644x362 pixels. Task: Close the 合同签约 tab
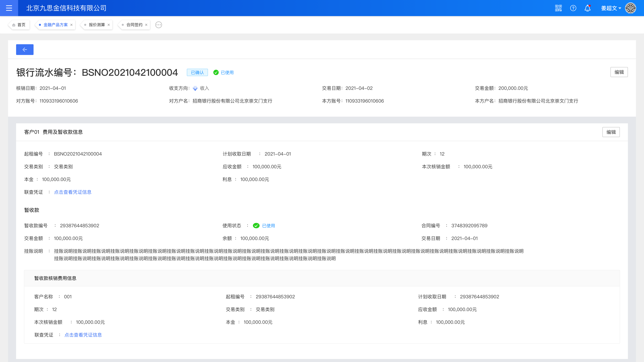pos(146,25)
